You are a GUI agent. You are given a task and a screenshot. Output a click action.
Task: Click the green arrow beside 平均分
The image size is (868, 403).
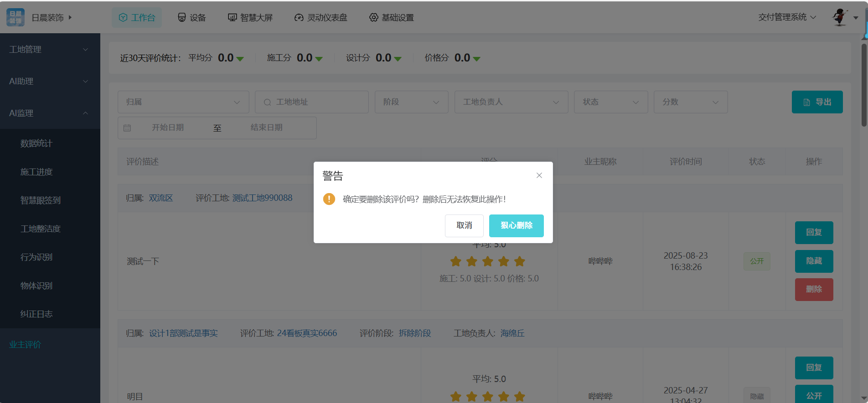240,59
